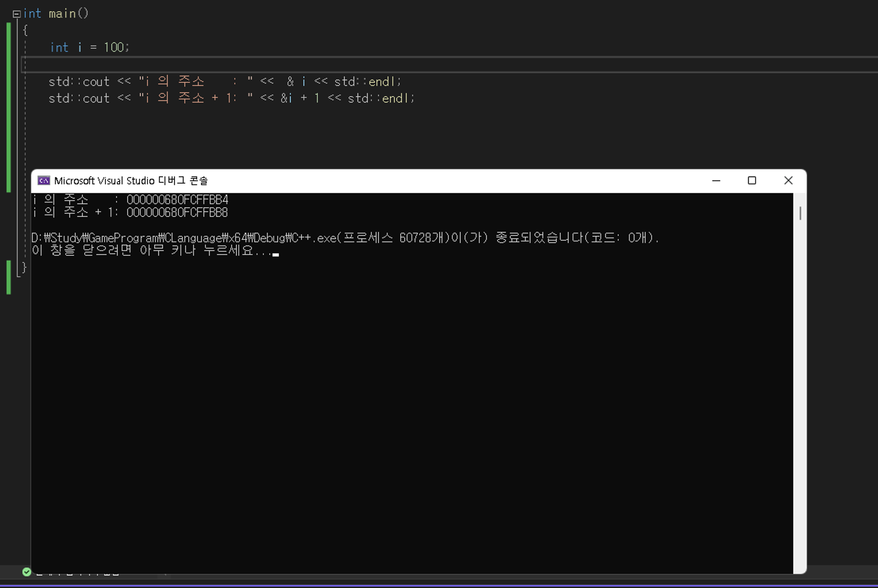Click the '&i + 1' expression in the code
Screen dimensions: 878x588
pyautogui.click(x=300, y=98)
